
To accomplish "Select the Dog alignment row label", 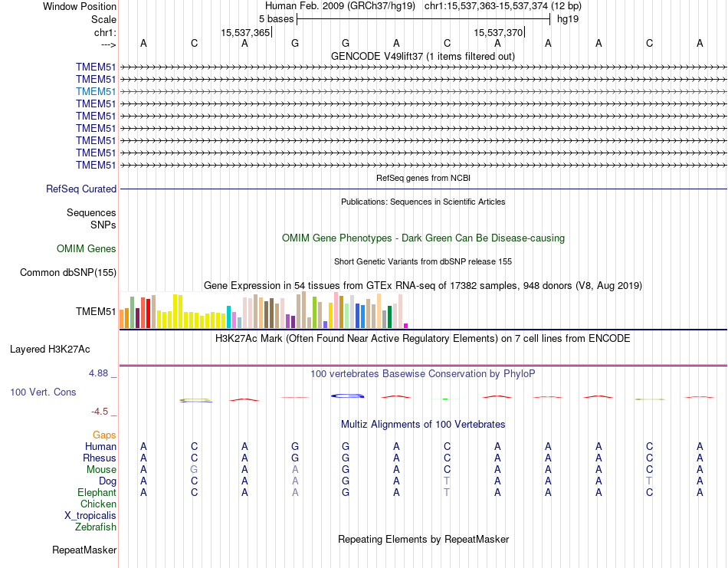I will pos(107,481).
